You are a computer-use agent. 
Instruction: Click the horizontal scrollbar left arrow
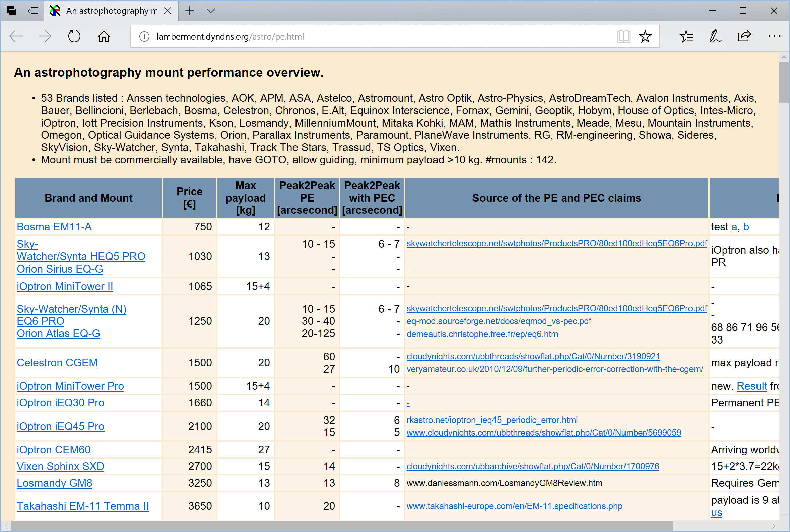(6, 526)
